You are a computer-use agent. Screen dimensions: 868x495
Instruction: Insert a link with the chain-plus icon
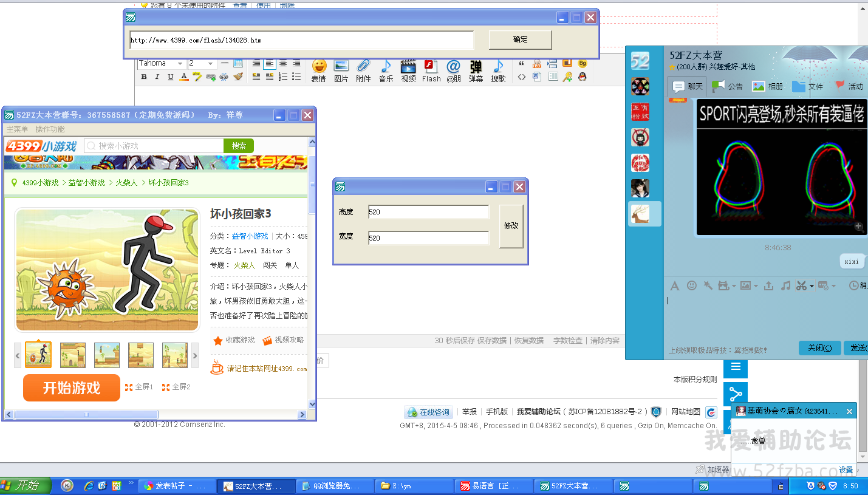tap(211, 77)
